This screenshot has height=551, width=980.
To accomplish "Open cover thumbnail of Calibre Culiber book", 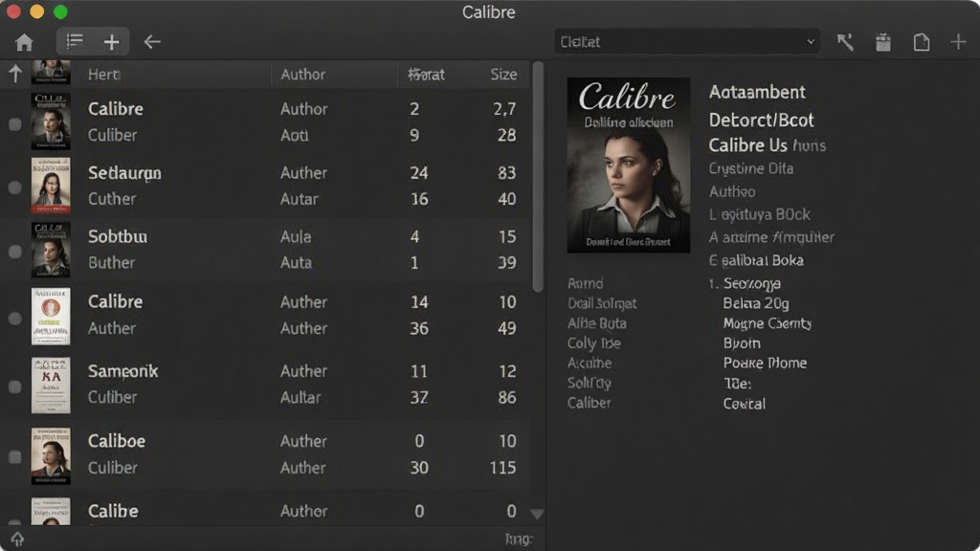I will pyautogui.click(x=51, y=121).
